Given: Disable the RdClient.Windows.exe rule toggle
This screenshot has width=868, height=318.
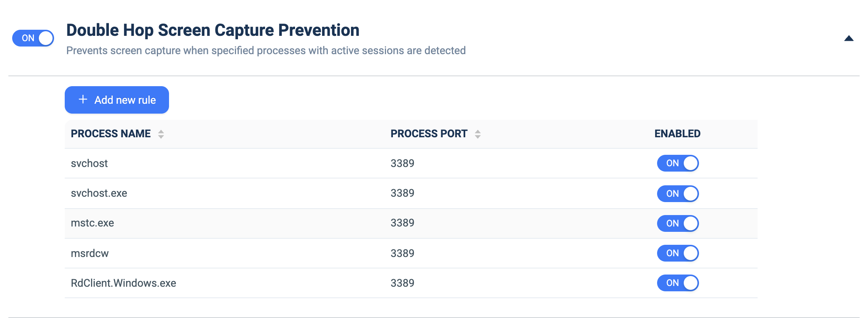Looking at the screenshot, I should click(678, 283).
